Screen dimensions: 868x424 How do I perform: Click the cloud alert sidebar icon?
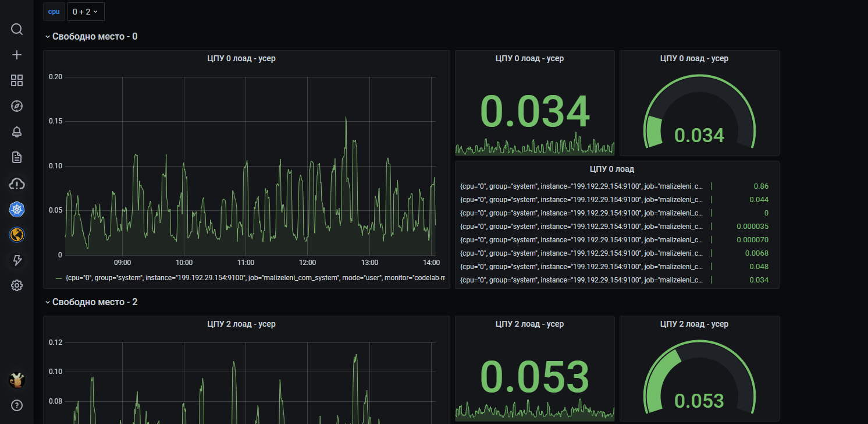(x=16, y=183)
